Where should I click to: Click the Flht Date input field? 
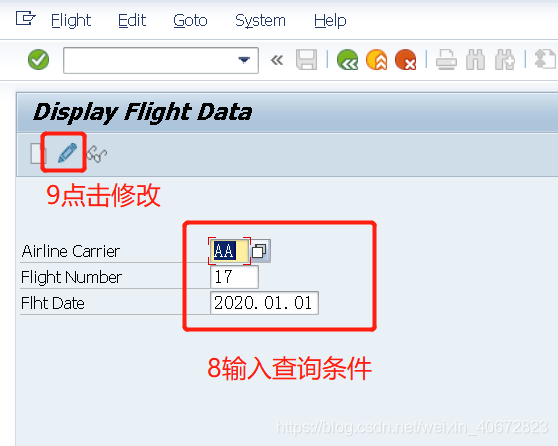[264, 303]
